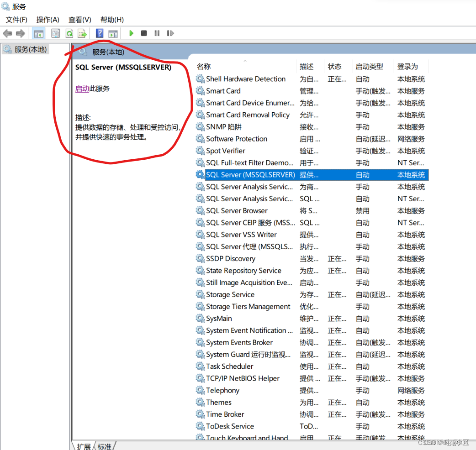Viewport: 476px width, 450px height.
Task: Click the Export List toolbar icon
Action: [x=82, y=33]
